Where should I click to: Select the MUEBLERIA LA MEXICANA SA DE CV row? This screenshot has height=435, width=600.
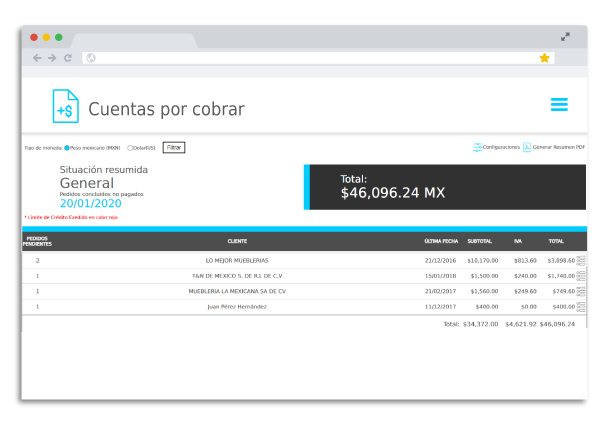tap(304, 292)
